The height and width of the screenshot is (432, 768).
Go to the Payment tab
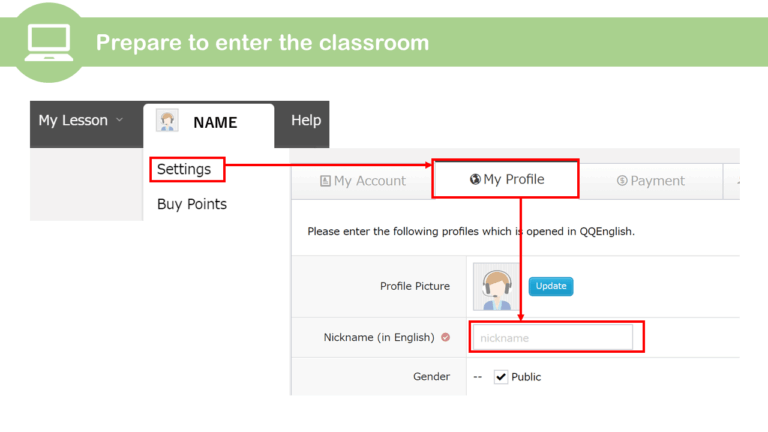pyautogui.click(x=651, y=181)
